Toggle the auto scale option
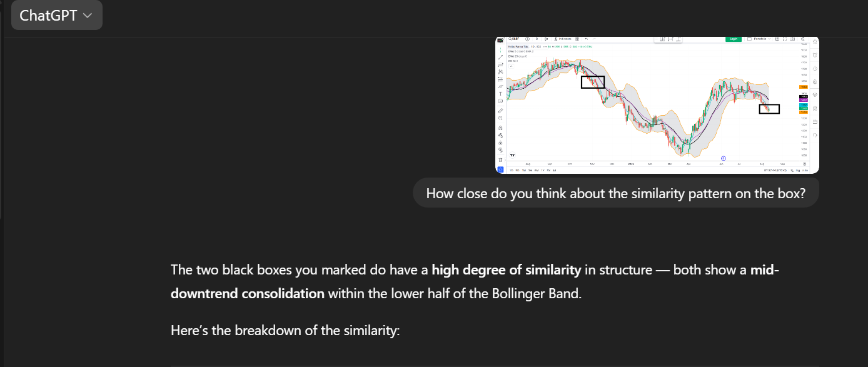This screenshot has height=367, width=868. (805, 170)
